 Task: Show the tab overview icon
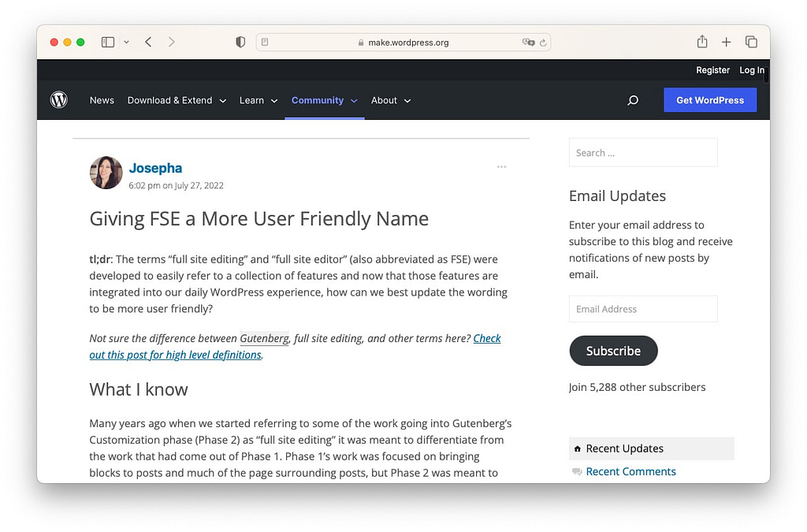751,42
